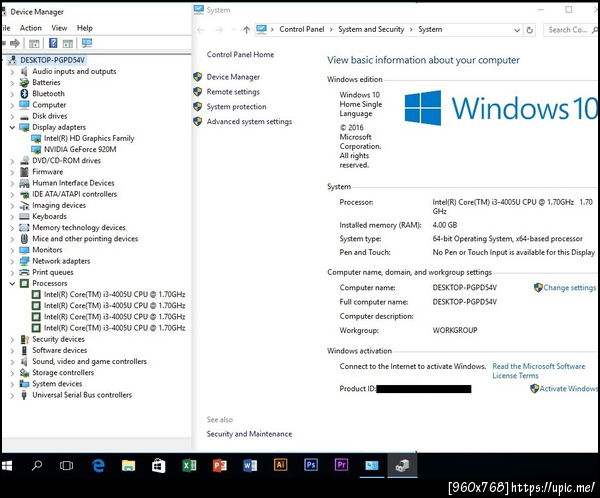The width and height of the screenshot is (600, 498).
Task: Expand the Keyboards node
Action: coord(12,217)
